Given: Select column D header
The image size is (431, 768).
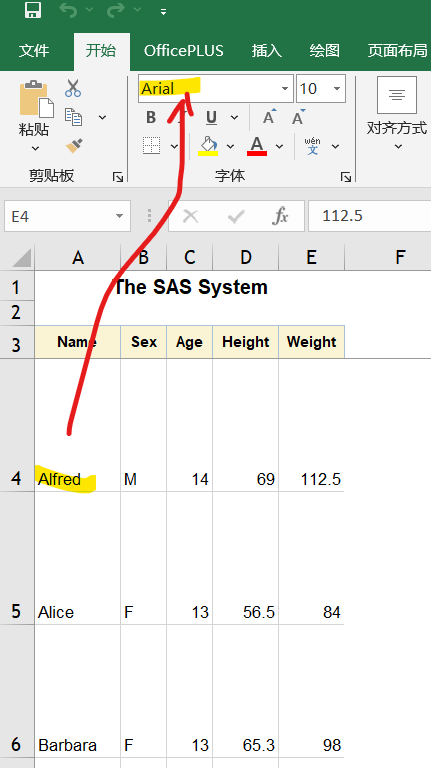Looking at the screenshot, I should (x=245, y=257).
